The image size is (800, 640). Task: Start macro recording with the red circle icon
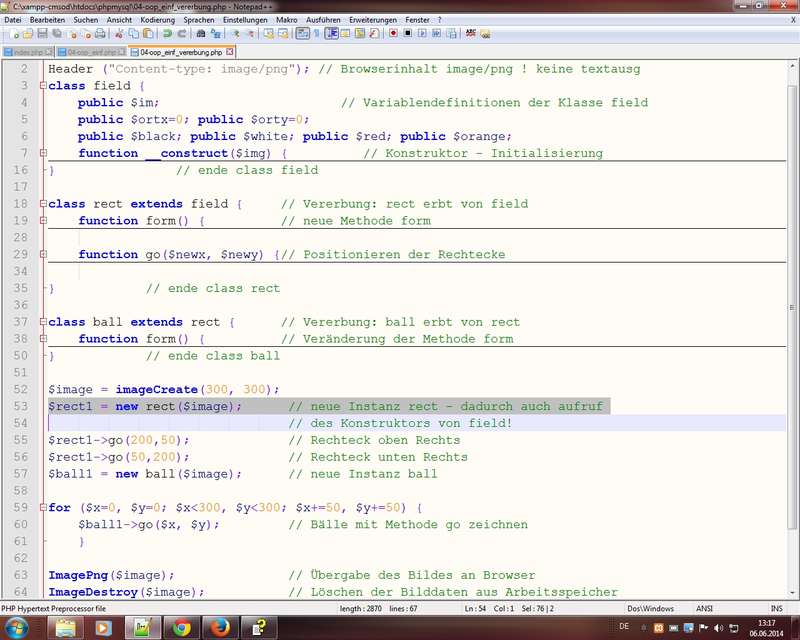pos(393,33)
